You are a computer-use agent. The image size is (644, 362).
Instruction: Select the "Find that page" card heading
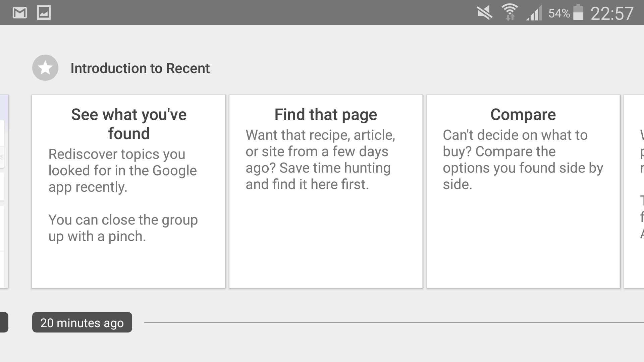326,114
